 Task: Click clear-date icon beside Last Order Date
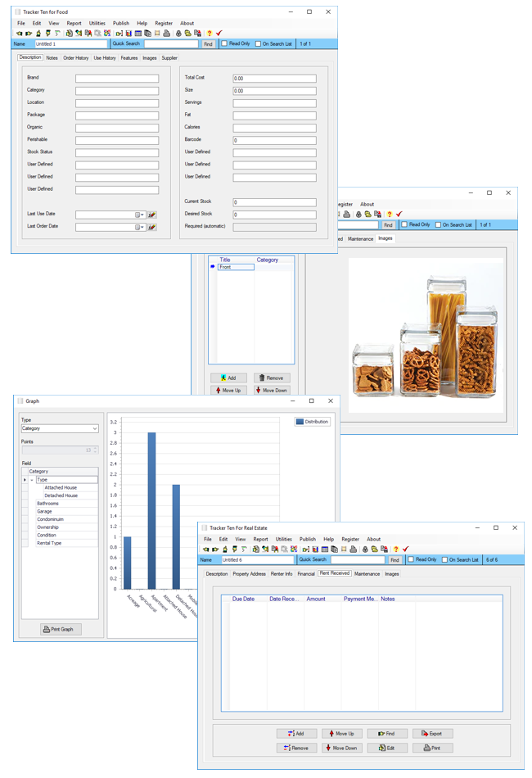click(x=152, y=227)
